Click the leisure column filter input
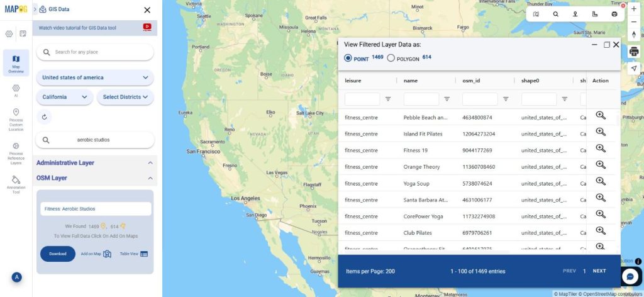 coord(362,99)
